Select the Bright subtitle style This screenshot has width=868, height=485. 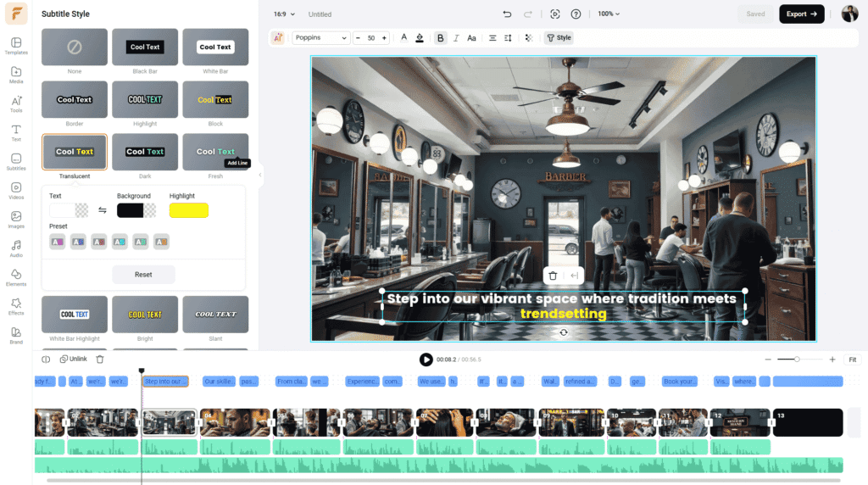(145, 315)
